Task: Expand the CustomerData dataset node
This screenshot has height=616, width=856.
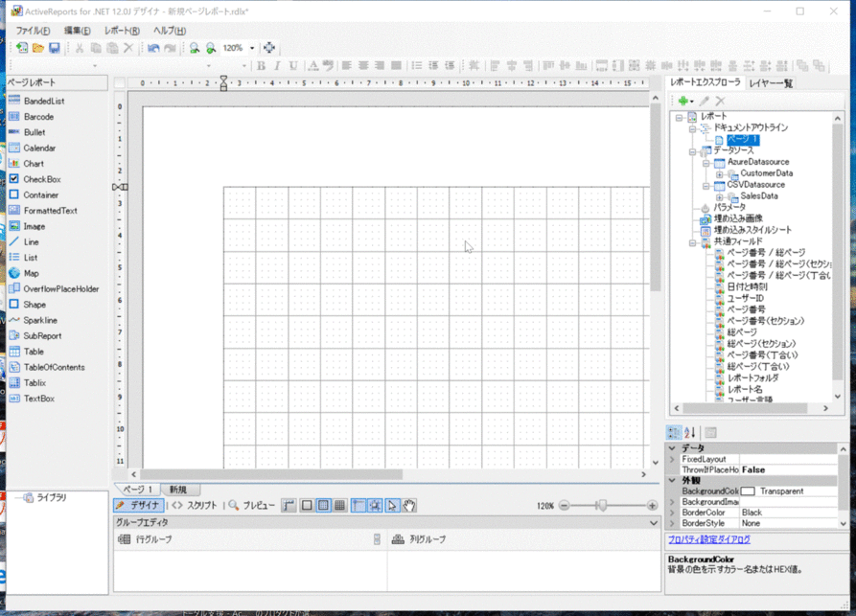Action: [x=720, y=174]
